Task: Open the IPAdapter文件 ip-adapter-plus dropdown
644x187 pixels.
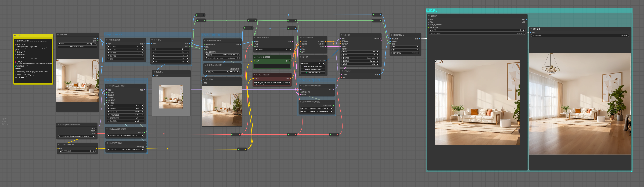Action: (x=126, y=136)
